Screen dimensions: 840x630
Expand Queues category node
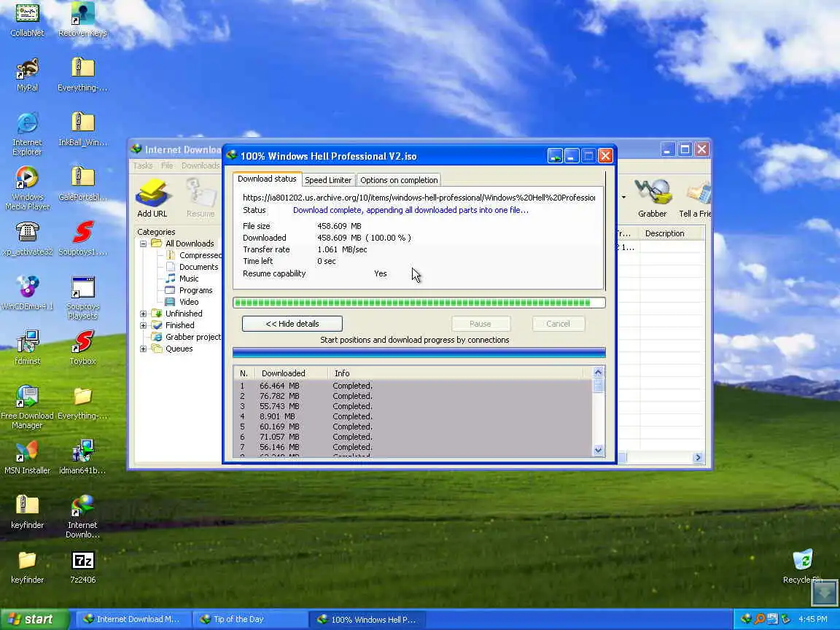tap(143, 349)
